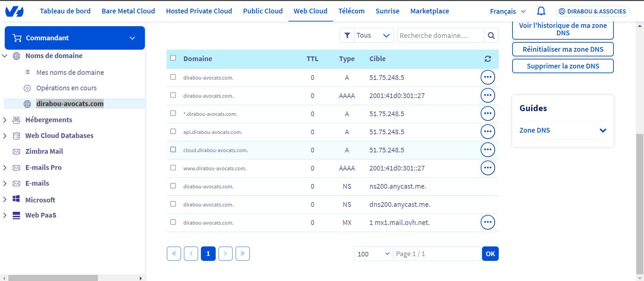Select dirabou-avocats.com in the sidebar
This screenshot has height=281, width=644.
pos(70,104)
